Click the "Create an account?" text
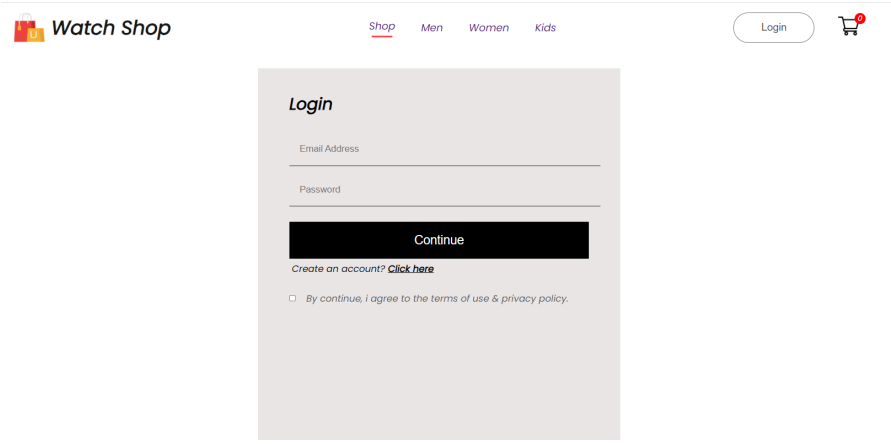The image size is (891, 444). [x=338, y=269]
